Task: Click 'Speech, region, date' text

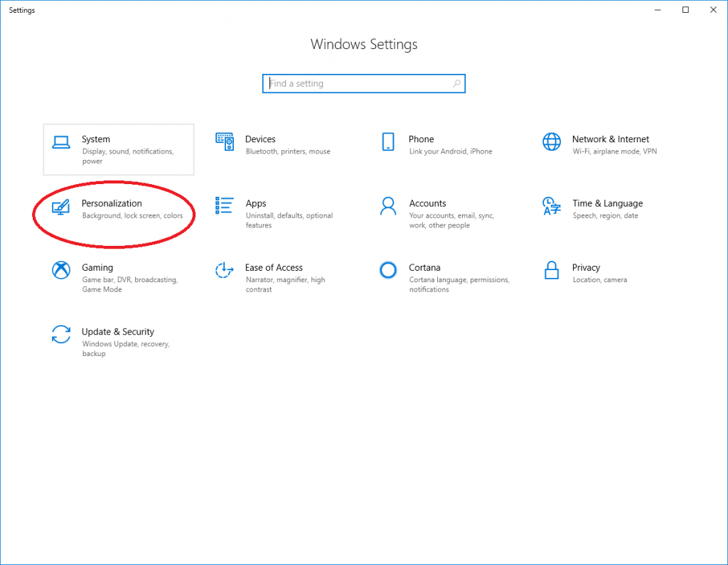Action: [x=606, y=215]
